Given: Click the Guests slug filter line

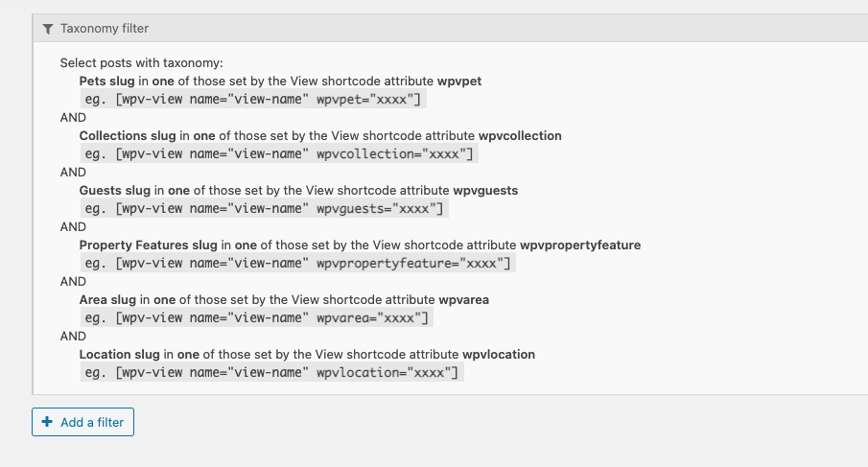Looking at the screenshot, I should tap(298, 190).
